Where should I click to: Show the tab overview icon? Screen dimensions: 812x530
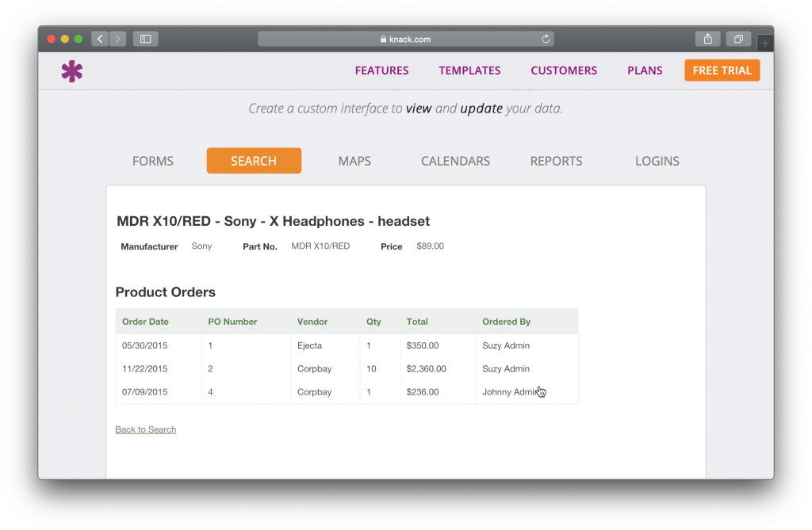click(738, 39)
